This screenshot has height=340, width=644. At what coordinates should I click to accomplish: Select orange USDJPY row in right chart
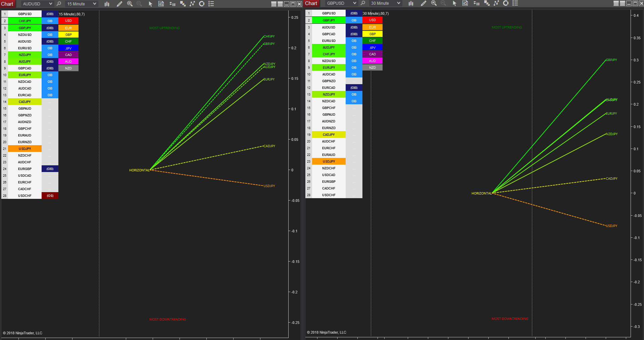click(329, 161)
